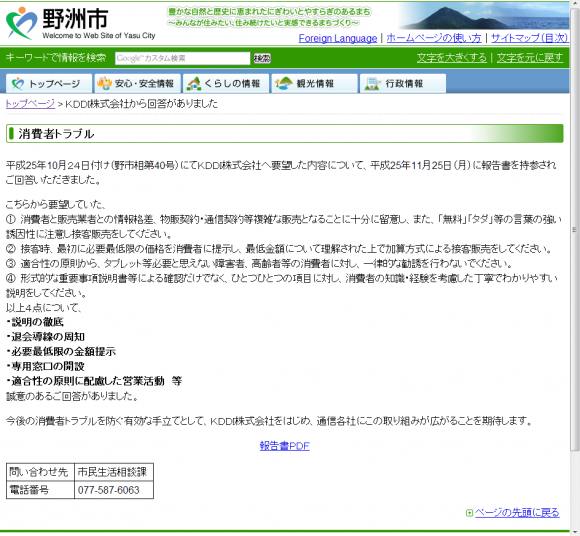This screenshot has width=580, height=536.
Task: Open the ホームページの使い方 link
Action: click(x=434, y=38)
